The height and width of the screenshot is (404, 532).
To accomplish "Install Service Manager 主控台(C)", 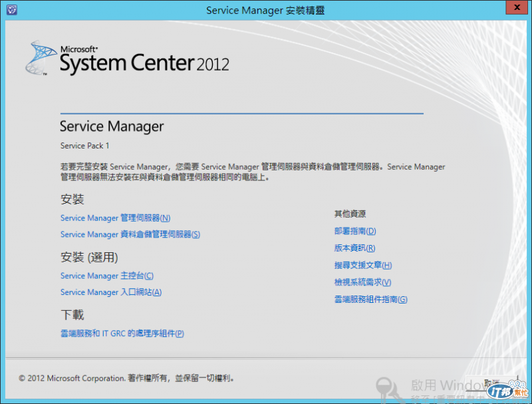I will click(107, 276).
